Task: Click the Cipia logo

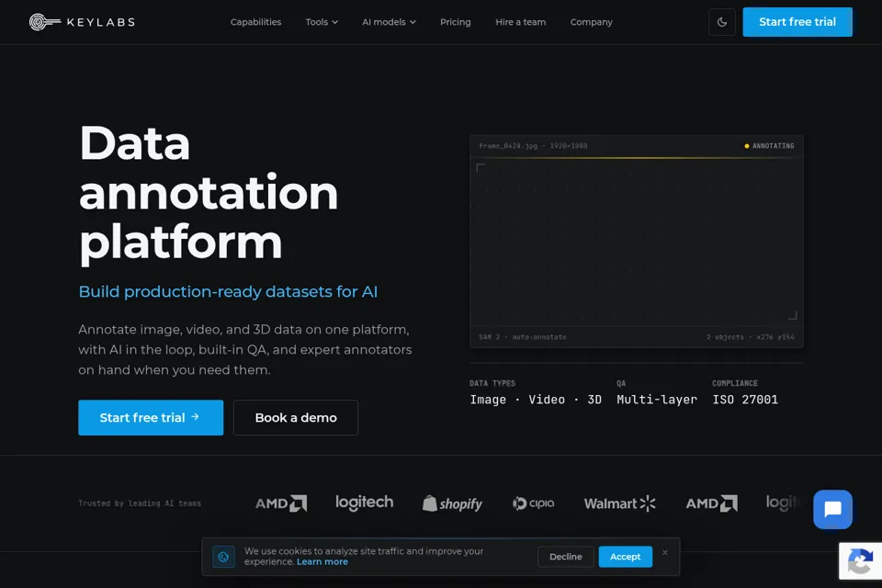Action: 533,503
